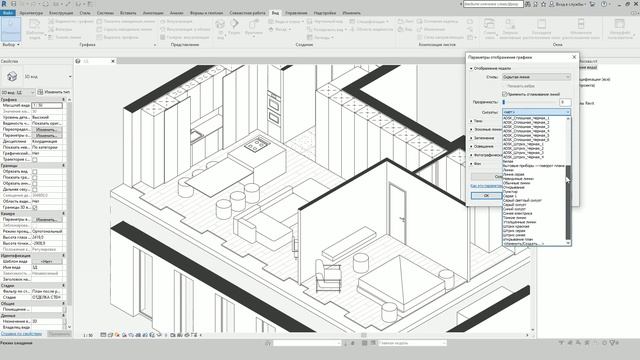640x360 pixels.
Task: Click OK in the graphic display dialog
Action: coord(486,196)
